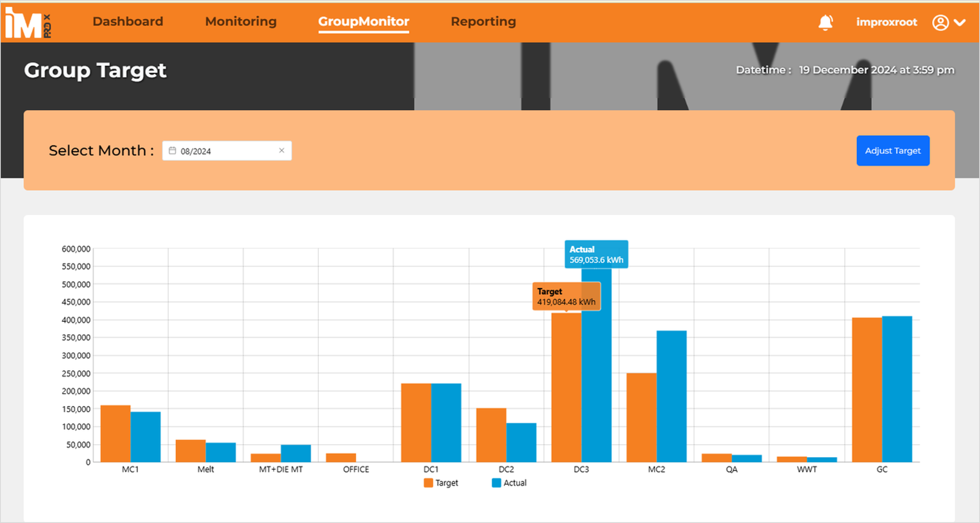Screen dimensions: 980x523
Task: Switch to the Monitoring tab
Action: coord(241,22)
